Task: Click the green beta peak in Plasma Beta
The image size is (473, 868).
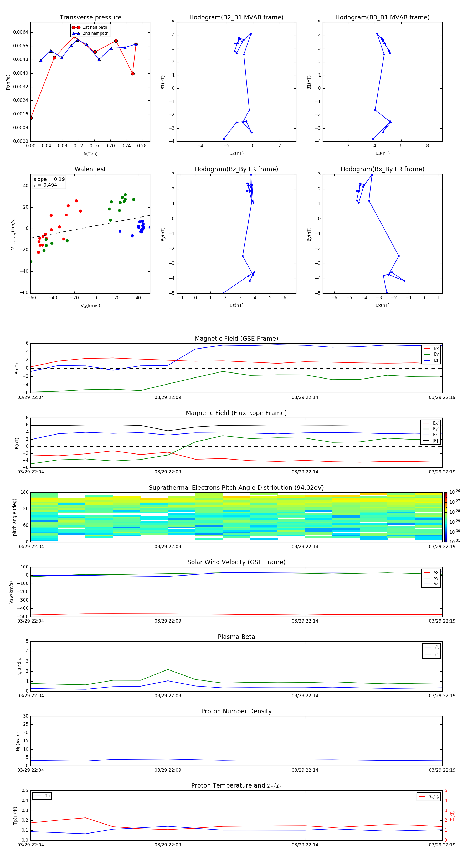Action: pos(168,669)
